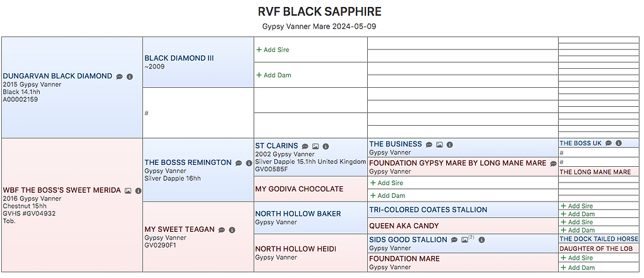Go to Queen AKA Candy page
Screen dimensions: 644x278
pyautogui.click(x=404, y=226)
